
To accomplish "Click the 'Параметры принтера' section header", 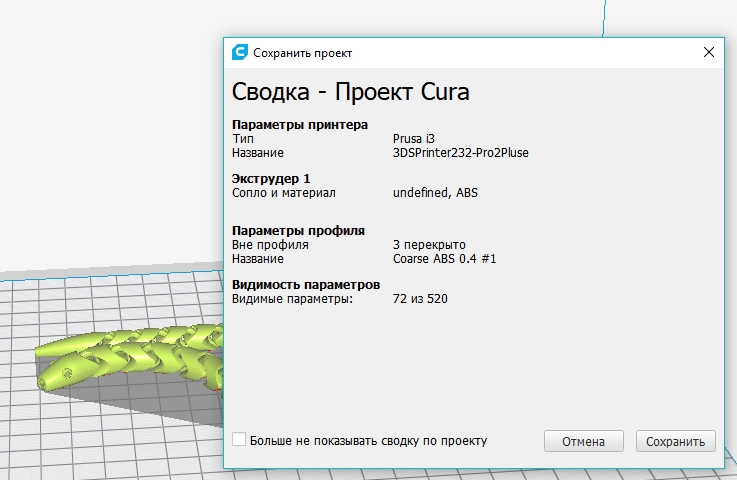I will [300, 125].
